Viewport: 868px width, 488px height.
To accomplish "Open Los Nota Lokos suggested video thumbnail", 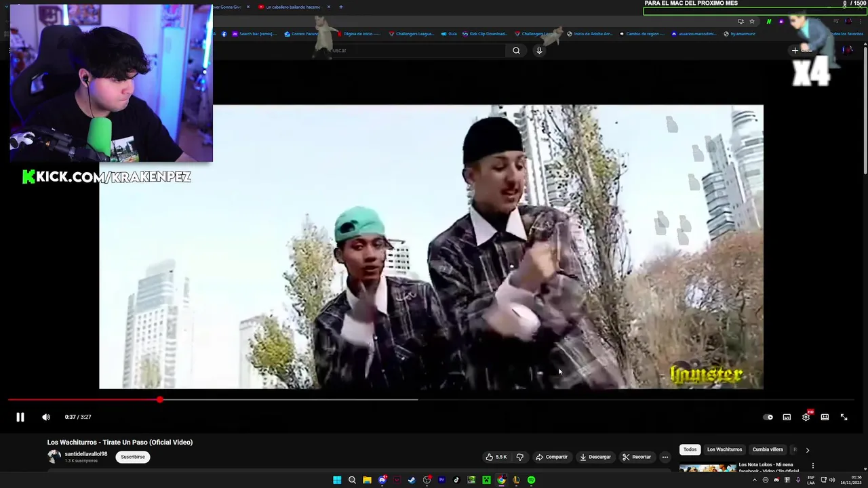I will point(707,468).
